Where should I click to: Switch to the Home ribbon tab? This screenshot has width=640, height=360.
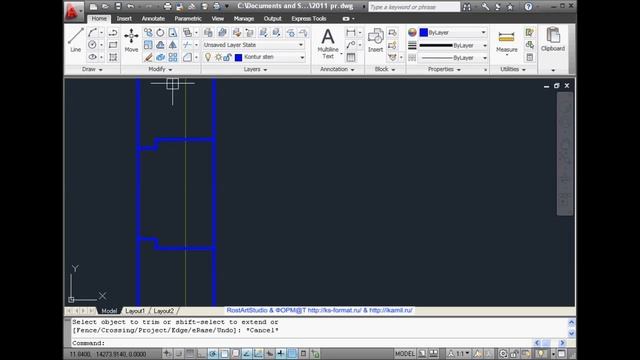[x=99, y=19]
